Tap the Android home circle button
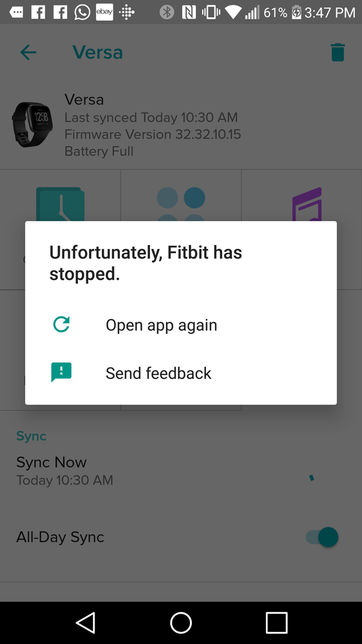362x644 pixels. point(181,623)
